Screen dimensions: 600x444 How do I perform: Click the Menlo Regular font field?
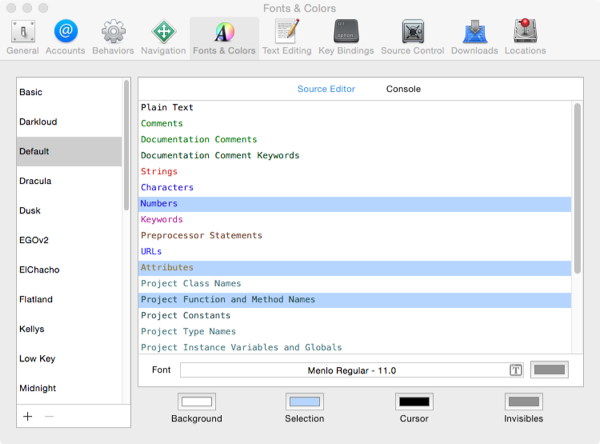[343, 370]
